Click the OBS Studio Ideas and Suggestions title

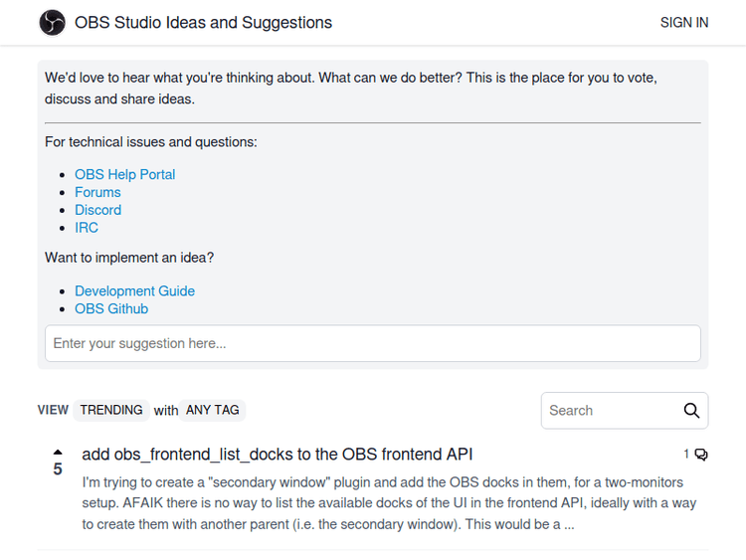[203, 23]
